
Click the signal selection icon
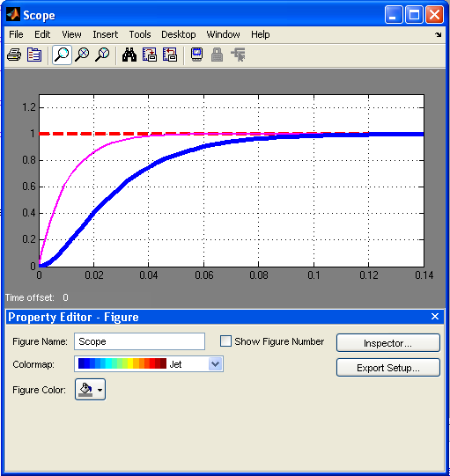(239, 55)
